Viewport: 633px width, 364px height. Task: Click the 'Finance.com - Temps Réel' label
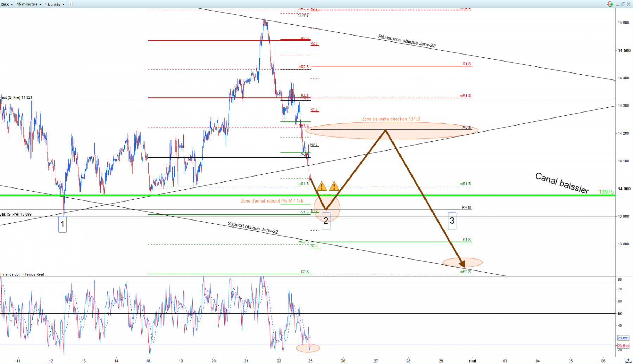pos(22,274)
